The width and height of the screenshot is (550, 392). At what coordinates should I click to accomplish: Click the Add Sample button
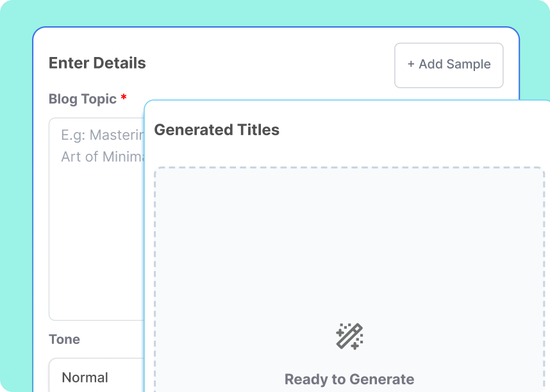[449, 65]
